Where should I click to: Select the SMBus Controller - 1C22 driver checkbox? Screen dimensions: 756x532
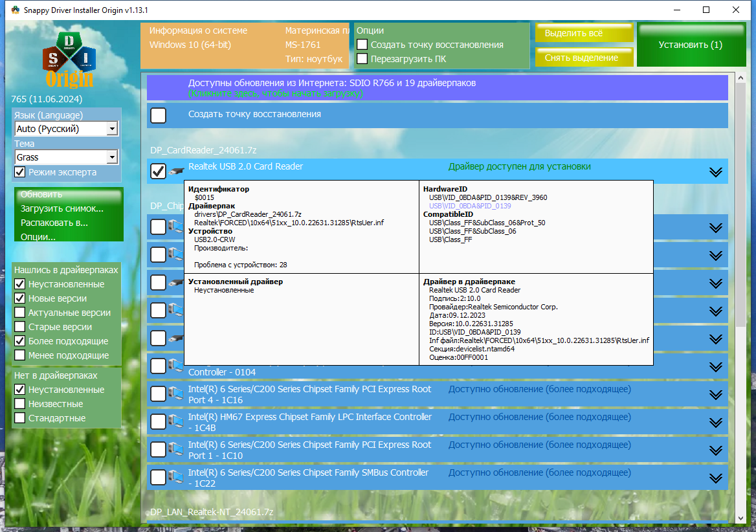point(158,478)
